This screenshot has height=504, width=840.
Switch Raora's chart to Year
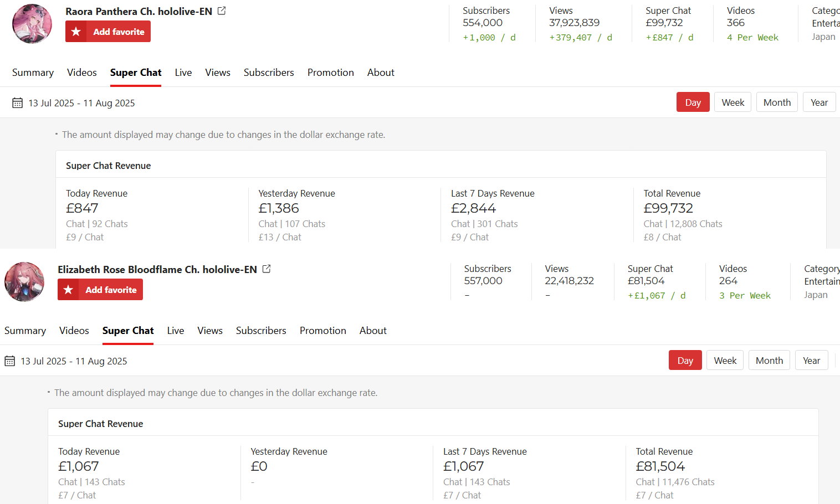[819, 102]
